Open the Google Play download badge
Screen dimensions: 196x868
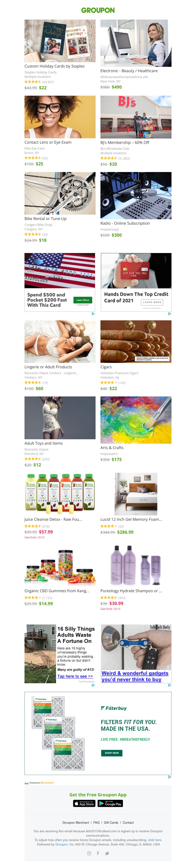pos(110,803)
